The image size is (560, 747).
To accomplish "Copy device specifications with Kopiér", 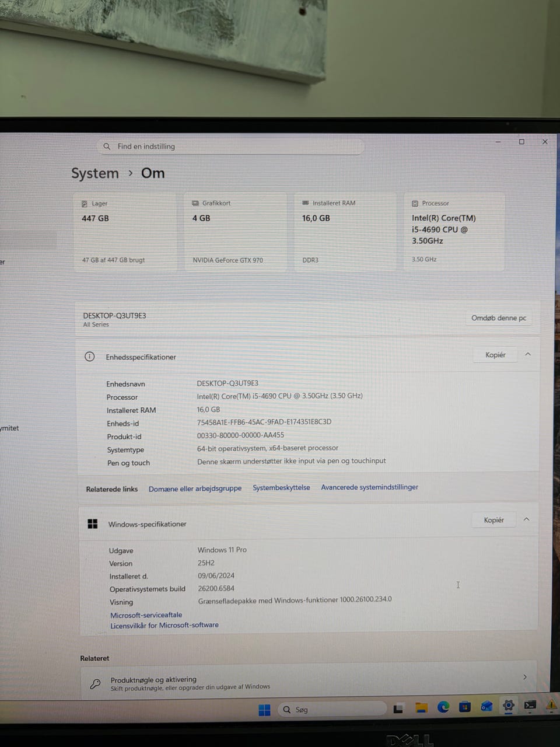I will tap(495, 355).
